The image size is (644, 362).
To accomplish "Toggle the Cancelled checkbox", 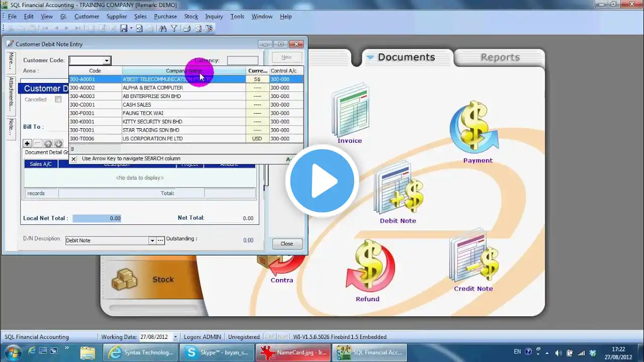I will click(x=58, y=100).
